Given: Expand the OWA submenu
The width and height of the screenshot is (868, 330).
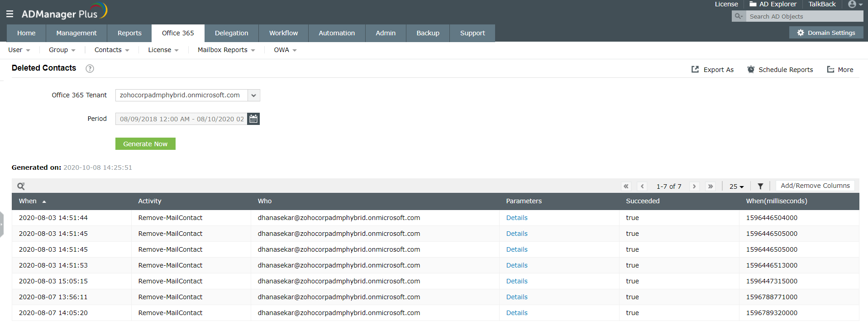Looking at the screenshot, I should pyautogui.click(x=285, y=50).
